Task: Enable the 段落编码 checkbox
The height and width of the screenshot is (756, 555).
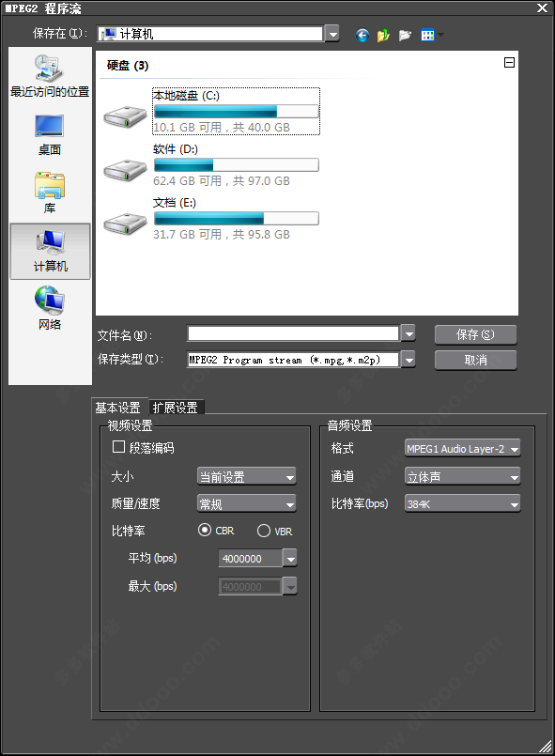Action: pyautogui.click(x=118, y=447)
